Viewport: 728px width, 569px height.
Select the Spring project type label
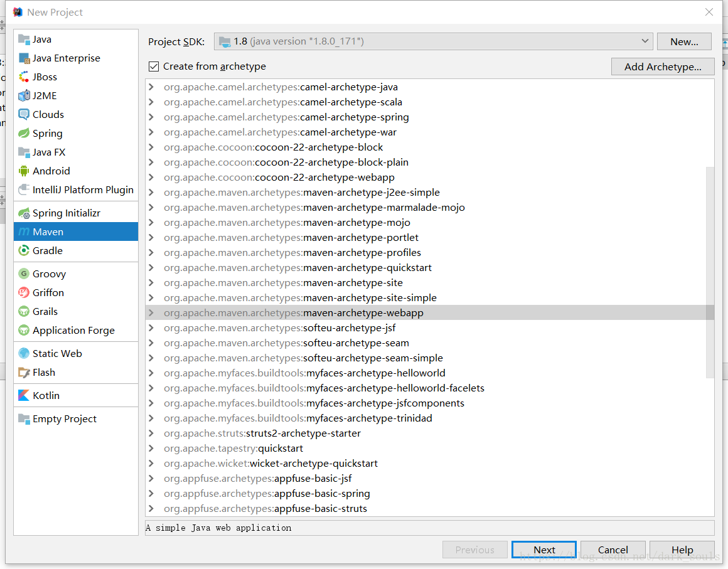(x=47, y=134)
